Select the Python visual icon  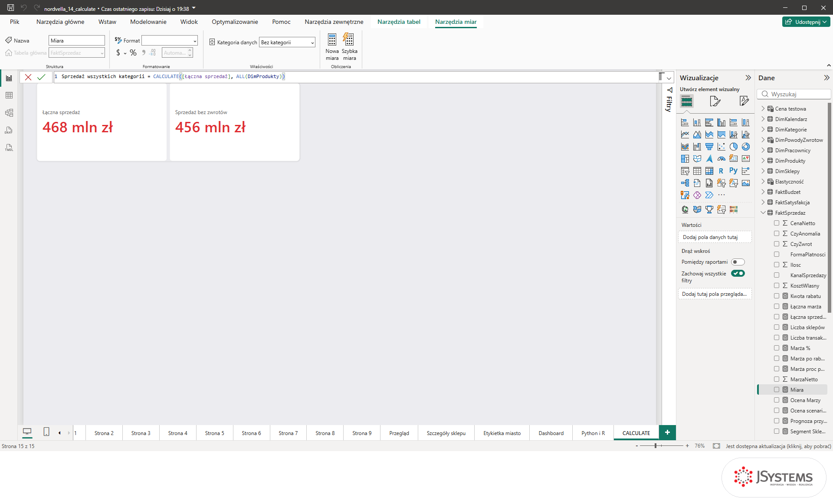(x=733, y=171)
